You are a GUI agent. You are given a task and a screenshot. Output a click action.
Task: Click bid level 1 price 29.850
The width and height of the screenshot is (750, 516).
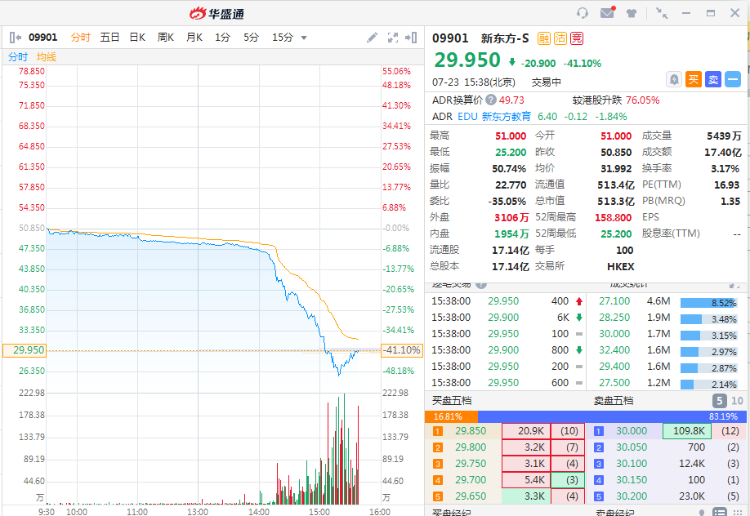(471, 431)
